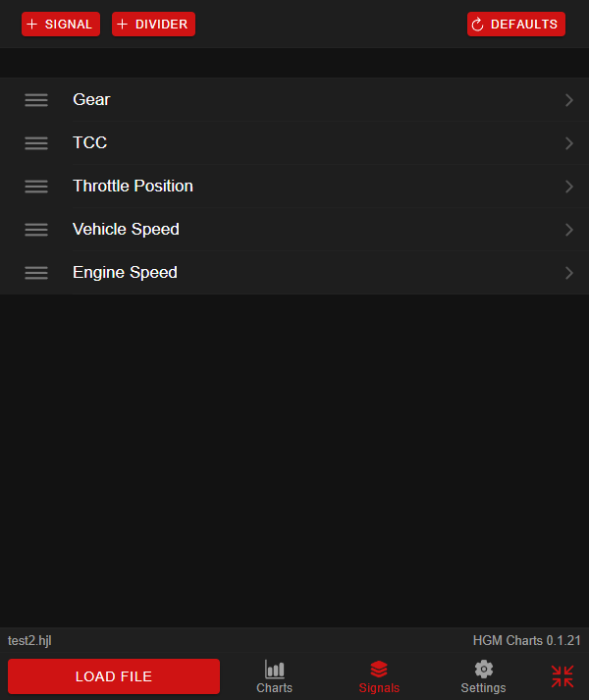
Task: Expand the Gear signal chevron
Action: tap(568, 100)
